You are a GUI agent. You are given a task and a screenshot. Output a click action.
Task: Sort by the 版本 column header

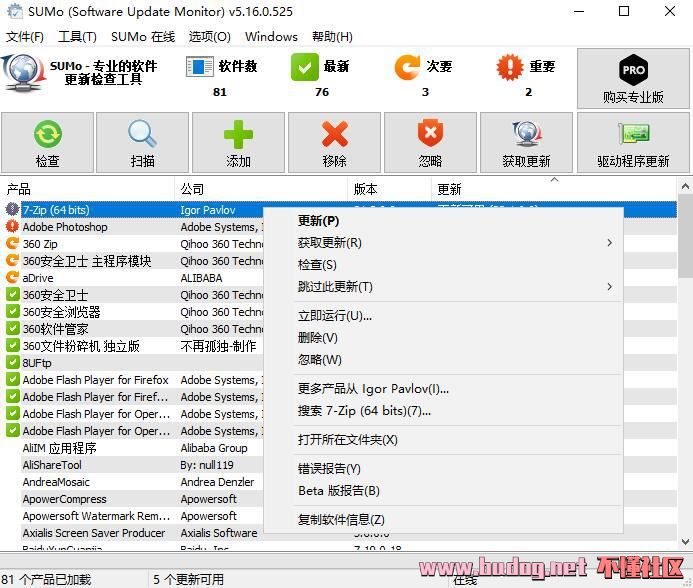(389, 189)
